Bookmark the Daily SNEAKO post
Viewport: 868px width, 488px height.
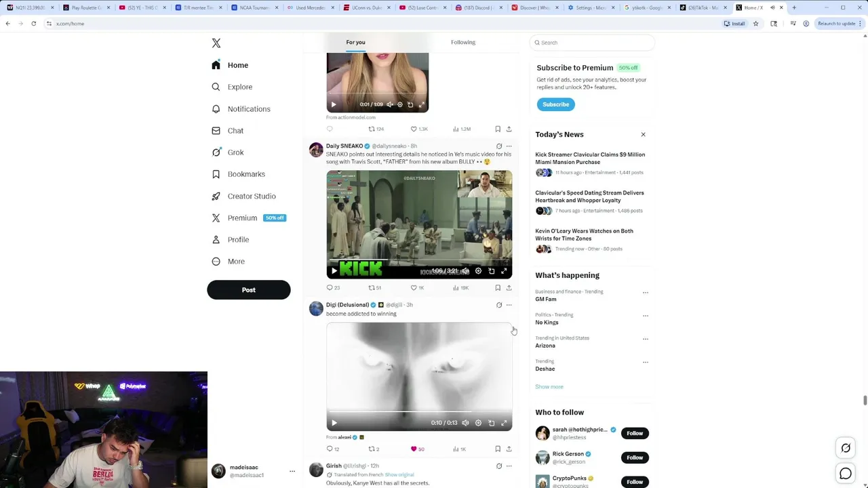pyautogui.click(x=498, y=288)
